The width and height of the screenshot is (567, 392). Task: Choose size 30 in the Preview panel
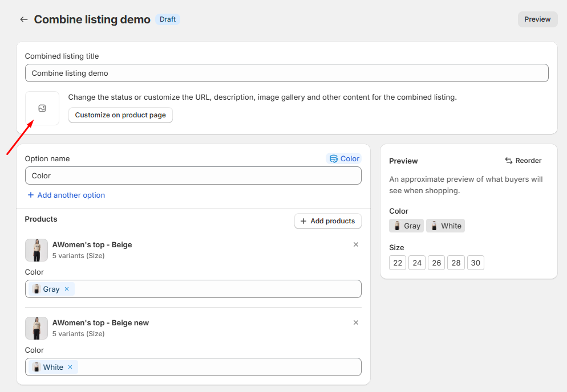pos(475,263)
